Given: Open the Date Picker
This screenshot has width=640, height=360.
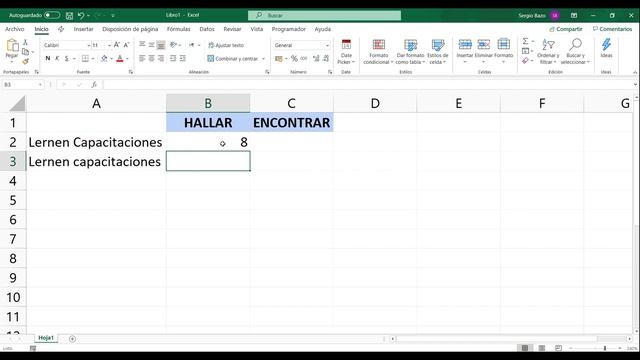Looking at the screenshot, I should [x=346, y=51].
